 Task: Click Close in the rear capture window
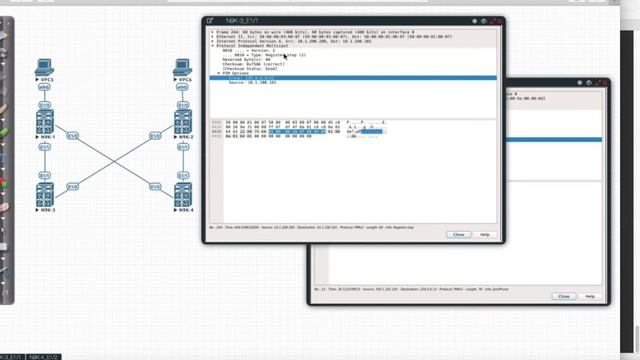(564, 296)
